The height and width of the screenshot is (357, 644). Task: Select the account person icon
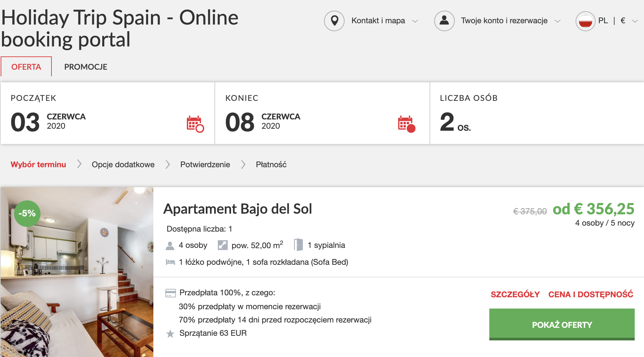pyautogui.click(x=444, y=21)
